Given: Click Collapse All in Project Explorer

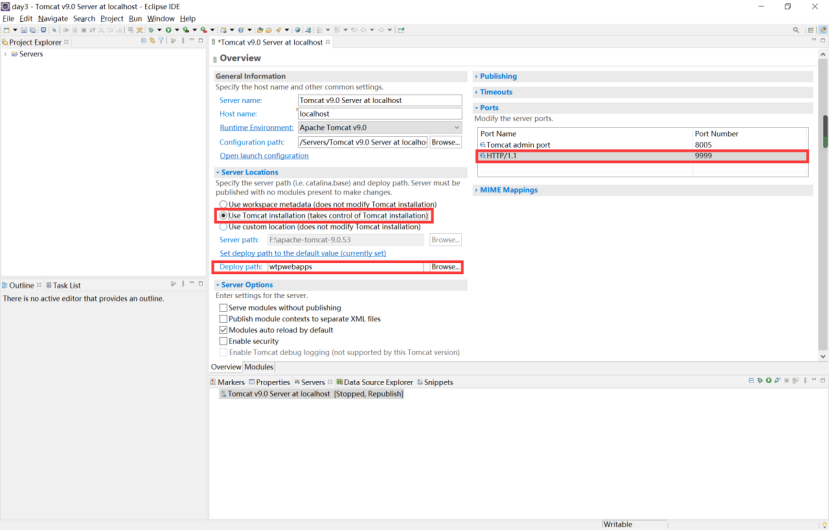Looking at the screenshot, I should click(143, 41).
